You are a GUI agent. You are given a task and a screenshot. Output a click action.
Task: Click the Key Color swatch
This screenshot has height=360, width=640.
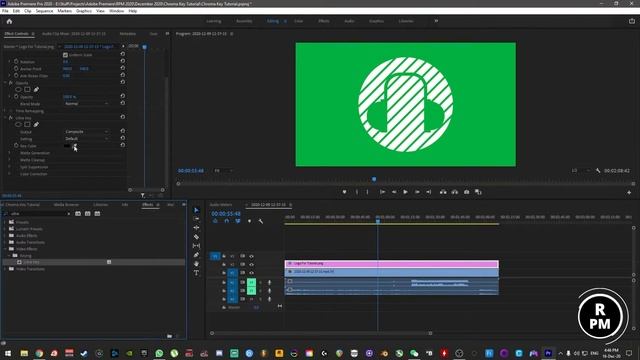(67, 145)
